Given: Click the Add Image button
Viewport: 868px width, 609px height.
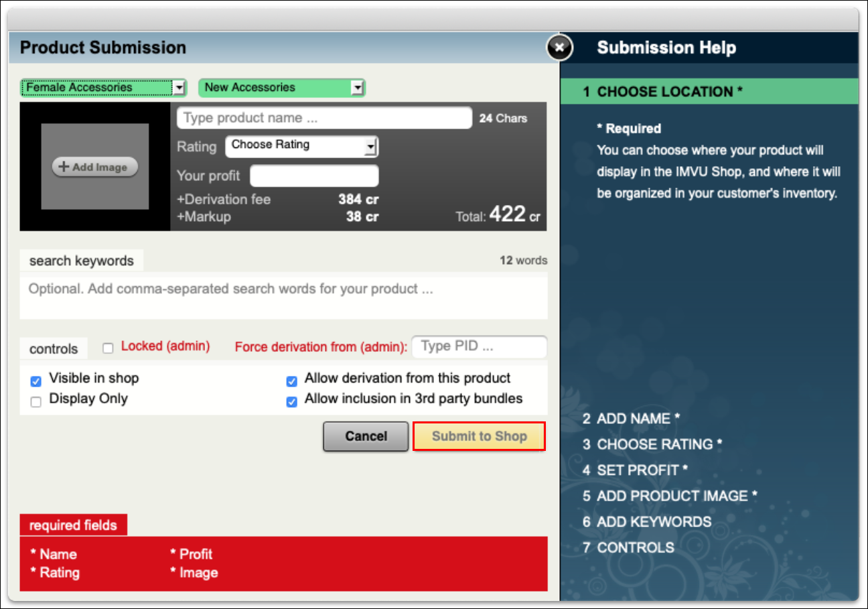Looking at the screenshot, I should pos(94,167).
